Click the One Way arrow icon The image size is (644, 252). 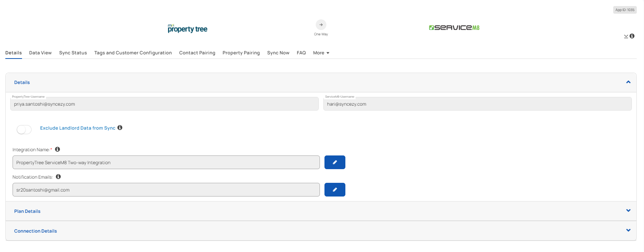321,25
